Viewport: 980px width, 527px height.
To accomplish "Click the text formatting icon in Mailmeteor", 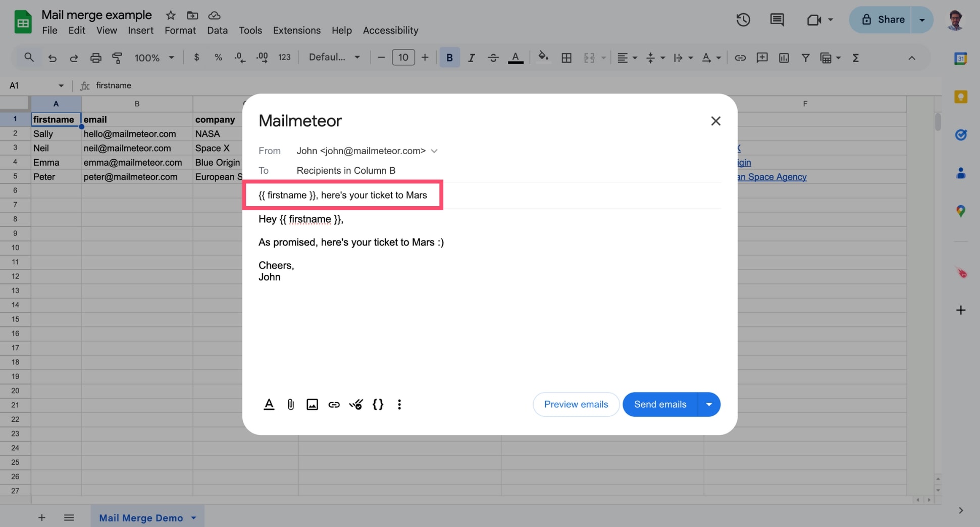I will (x=269, y=404).
